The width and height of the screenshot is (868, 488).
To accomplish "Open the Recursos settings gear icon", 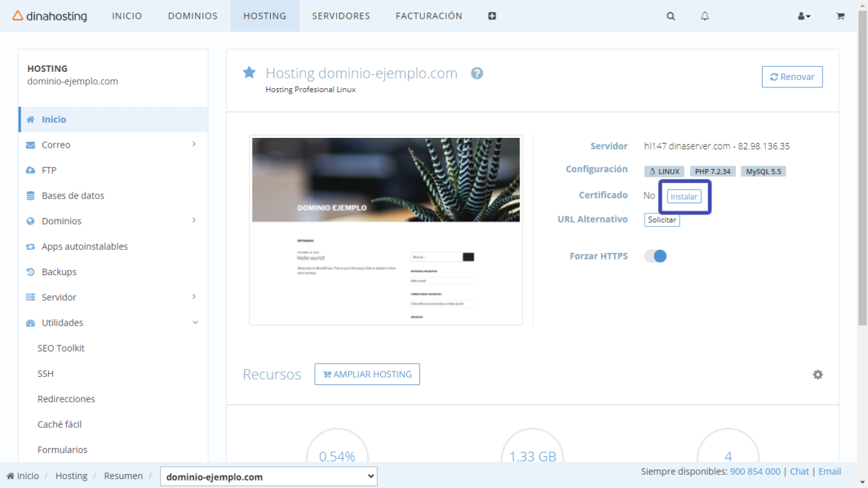I will pos(818,375).
